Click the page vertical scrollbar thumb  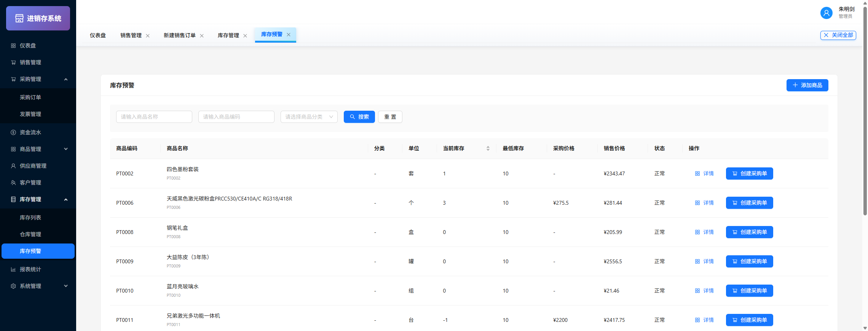tap(865, 110)
